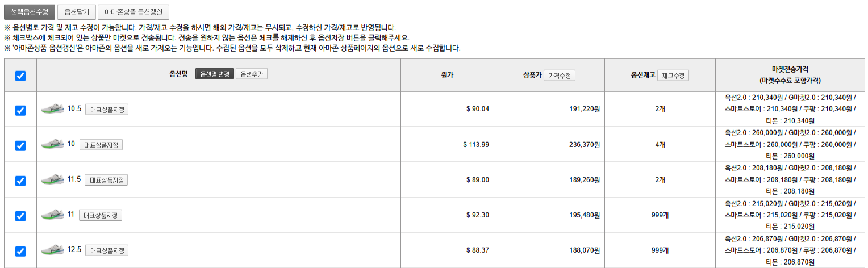Uncheck the size 10.5 option row
Viewport: 868px width, 268px height.
(20, 110)
